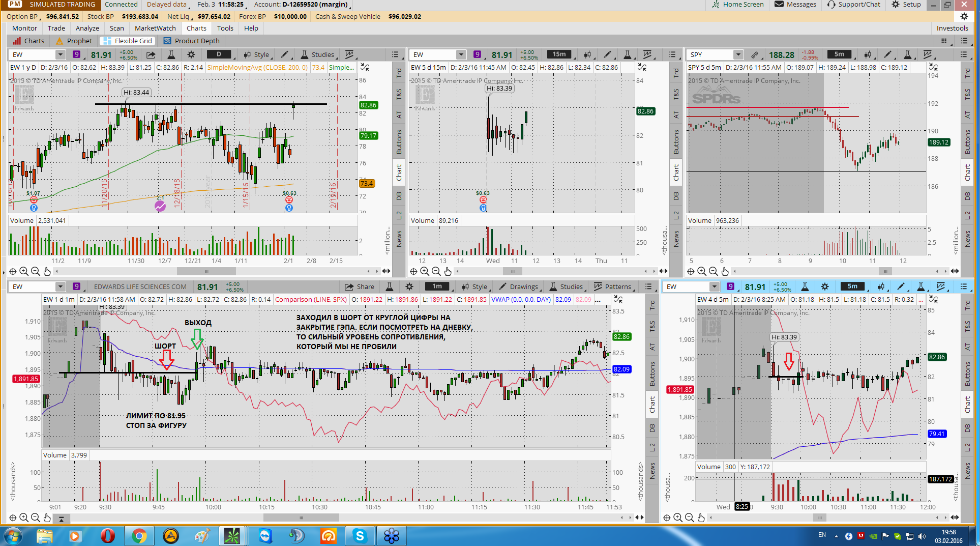This screenshot has width=980, height=546.
Task: Open Style candlestick menu on the daily chart
Action: point(256,54)
